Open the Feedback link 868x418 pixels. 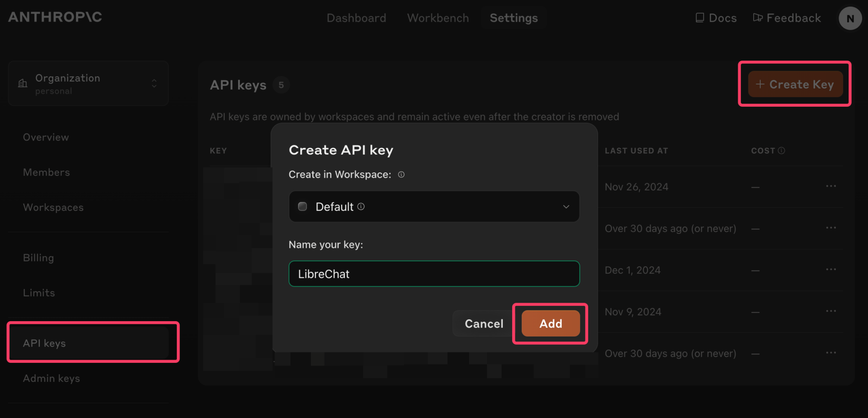(787, 18)
